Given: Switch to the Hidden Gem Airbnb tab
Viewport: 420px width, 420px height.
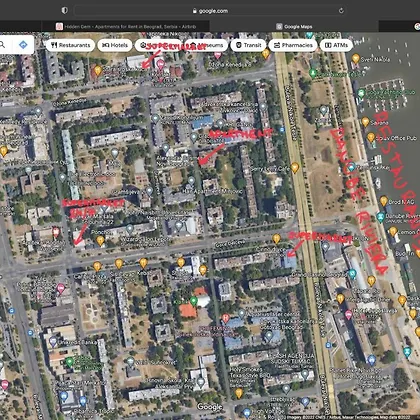Looking at the screenshot, I should [x=126, y=26].
